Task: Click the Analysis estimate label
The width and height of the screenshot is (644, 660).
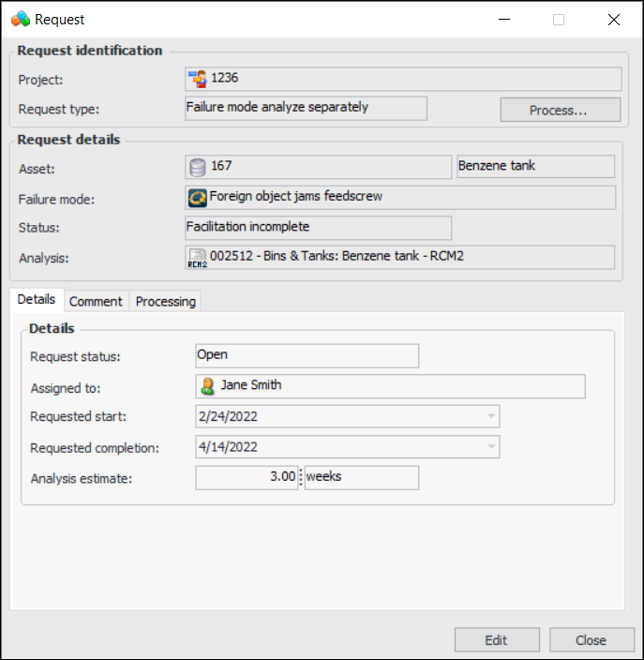Action: [82, 478]
